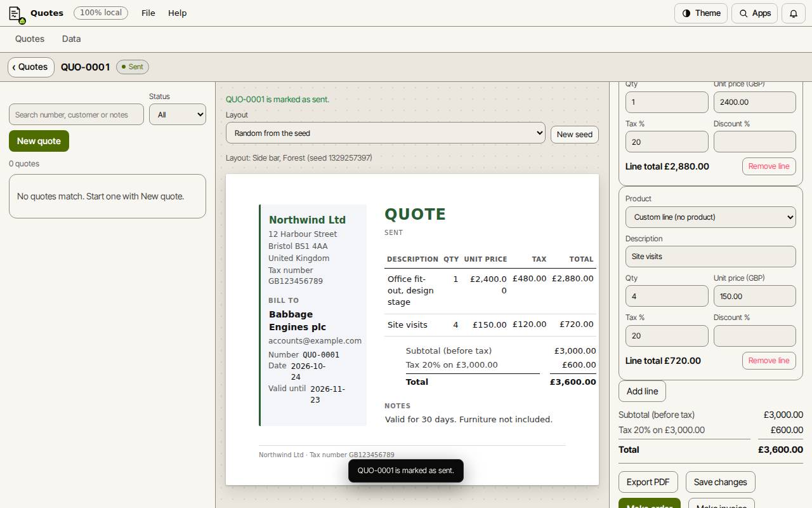The width and height of the screenshot is (812, 508).
Task: Click Tax % field for Site visits line
Action: (667, 336)
